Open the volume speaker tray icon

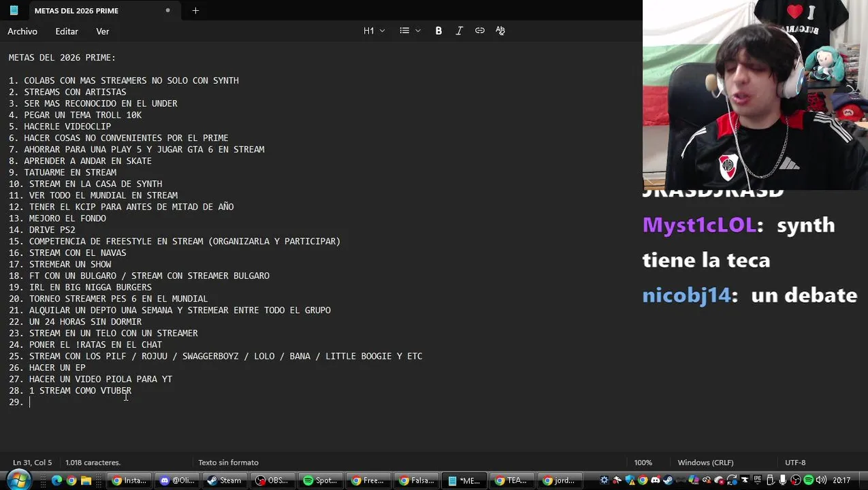822,480
